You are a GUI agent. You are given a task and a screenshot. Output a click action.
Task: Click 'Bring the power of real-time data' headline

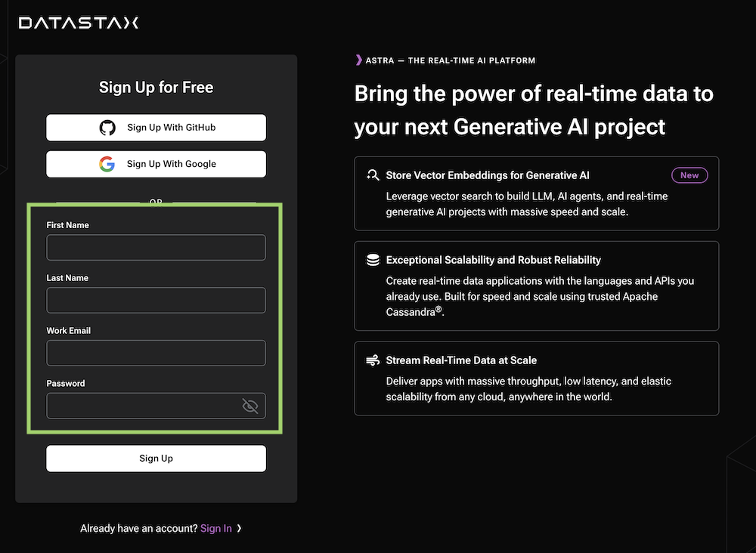click(534, 110)
